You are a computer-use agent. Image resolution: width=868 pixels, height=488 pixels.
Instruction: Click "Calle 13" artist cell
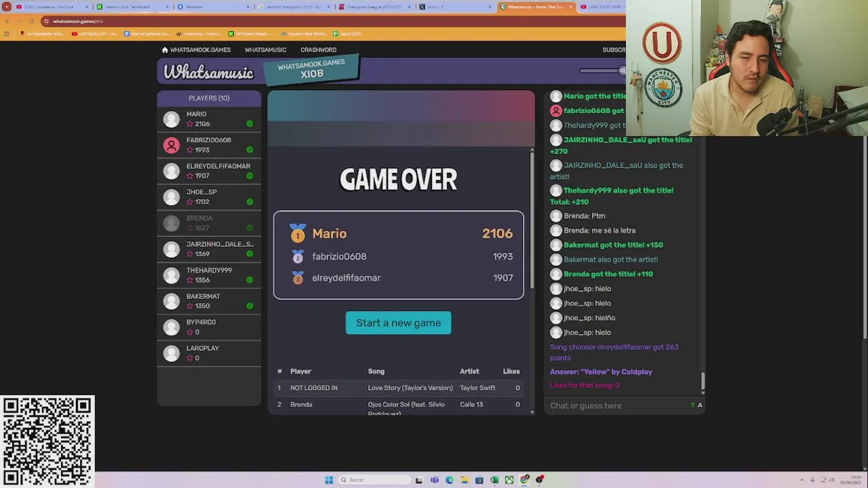click(471, 405)
